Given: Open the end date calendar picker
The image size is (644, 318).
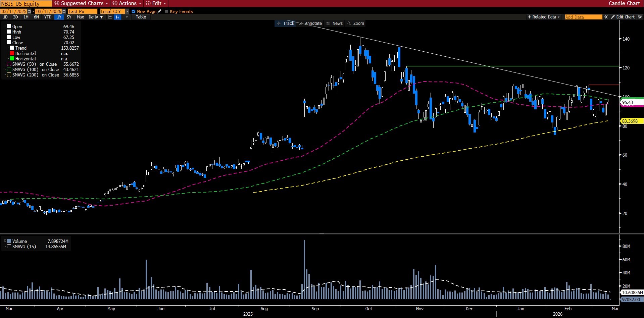Looking at the screenshot, I should click(x=64, y=11).
